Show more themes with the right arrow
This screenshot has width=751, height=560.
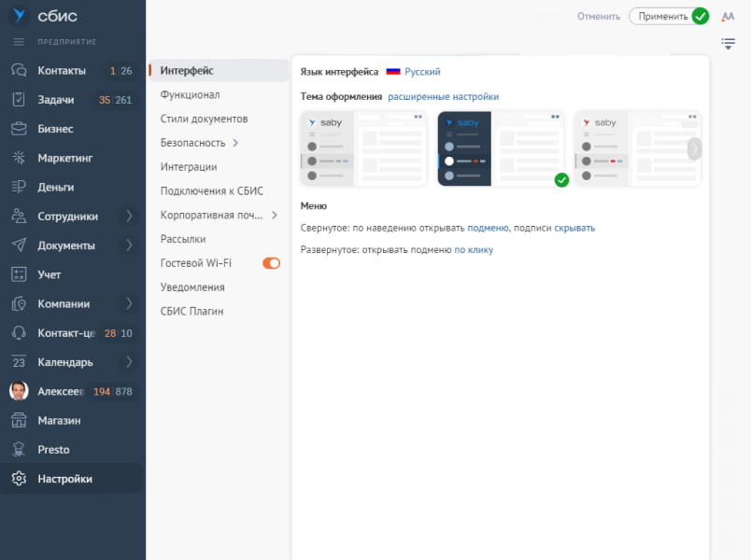tap(694, 148)
